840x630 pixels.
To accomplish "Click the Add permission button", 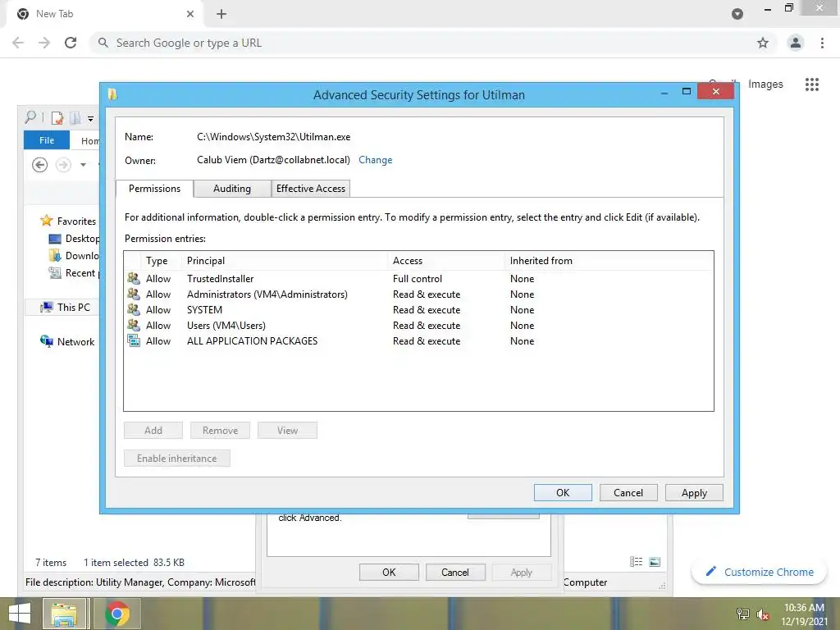I will click(153, 430).
